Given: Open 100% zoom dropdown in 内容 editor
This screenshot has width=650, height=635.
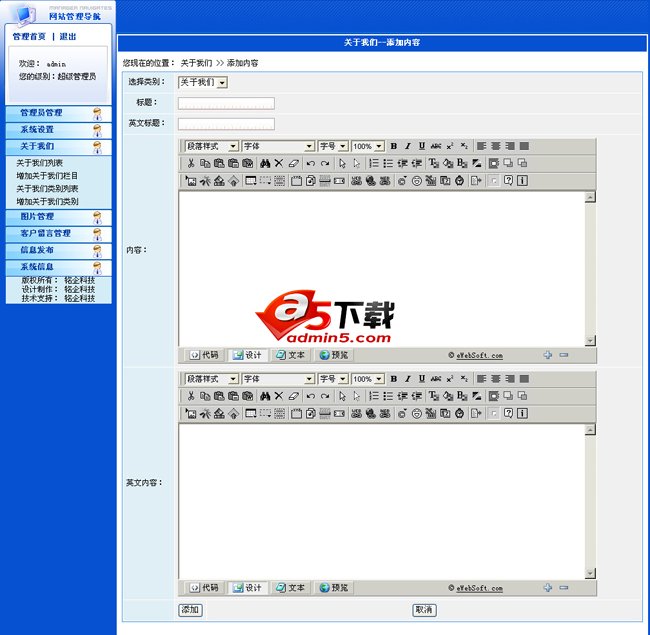Looking at the screenshot, I should [x=368, y=146].
